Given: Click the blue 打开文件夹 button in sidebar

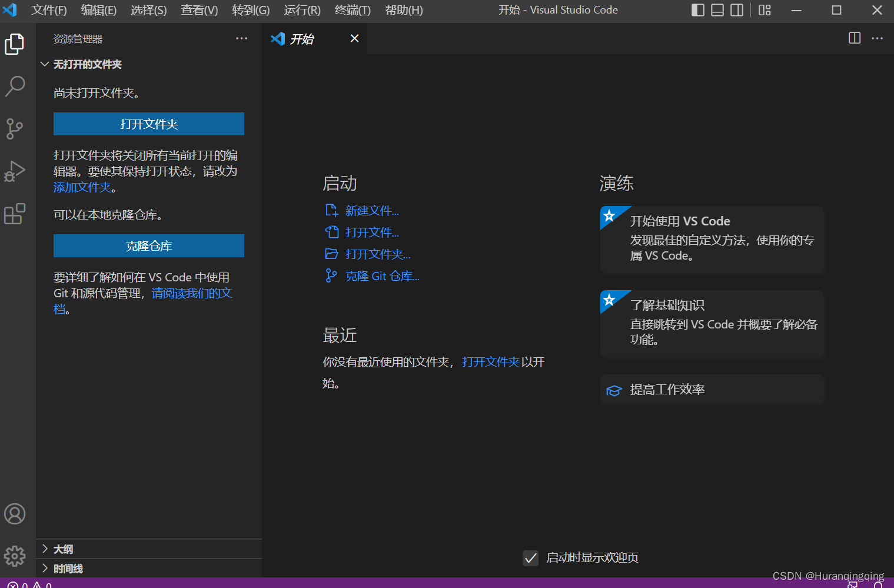Looking at the screenshot, I should [x=149, y=124].
